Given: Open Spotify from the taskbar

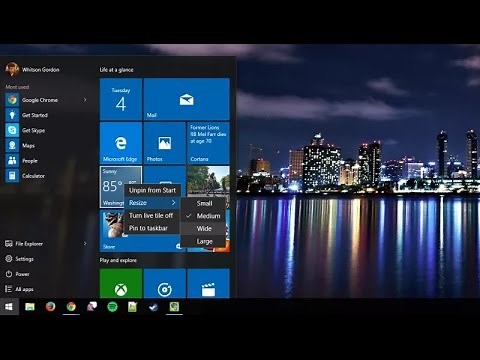Looking at the screenshot, I should 112,307.
